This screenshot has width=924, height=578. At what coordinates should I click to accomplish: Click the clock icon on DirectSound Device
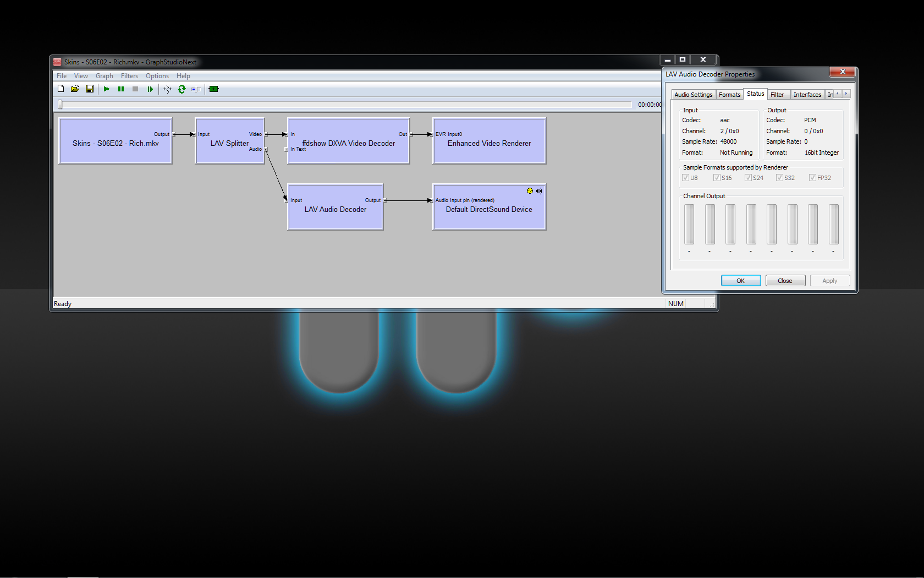click(x=530, y=191)
